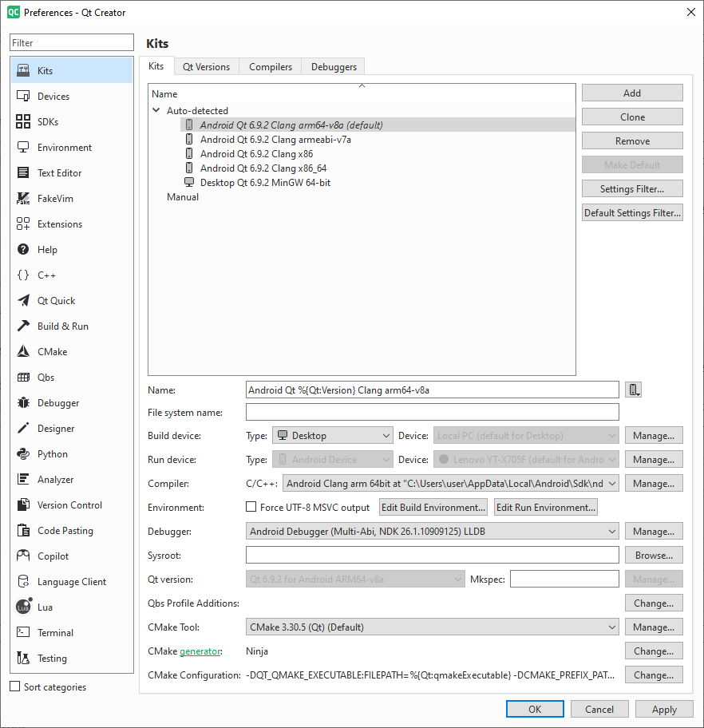Switch to the Compilers tab
Viewport: 704px width, 728px height.
point(271,67)
